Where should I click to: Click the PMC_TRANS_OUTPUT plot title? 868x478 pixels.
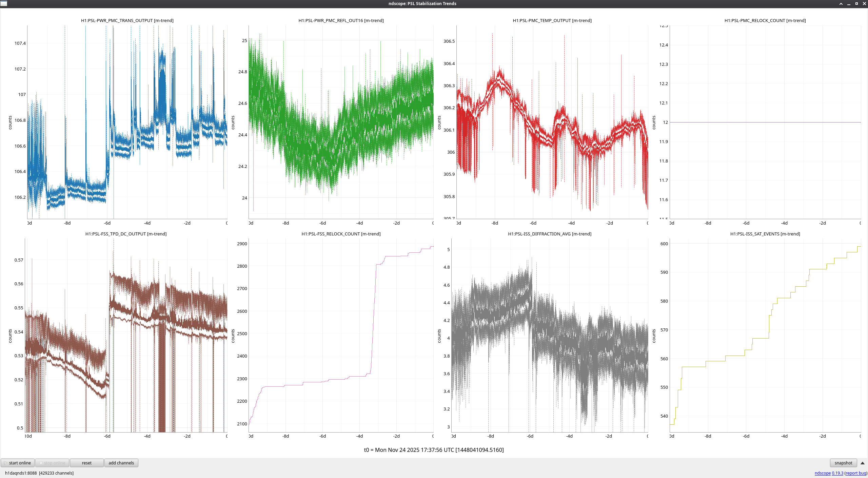click(127, 20)
